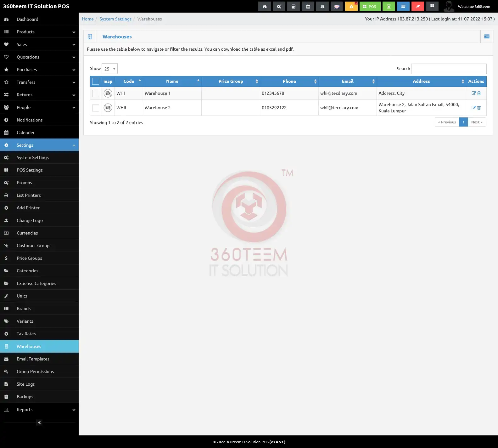Click the Next pagination button
The width and height of the screenshot is (498, 448).
click(x=477, y=122)
